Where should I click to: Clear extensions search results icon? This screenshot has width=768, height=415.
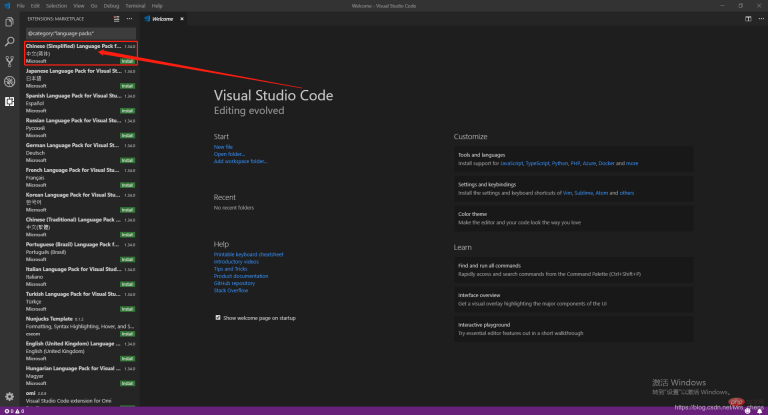[117, 19]
